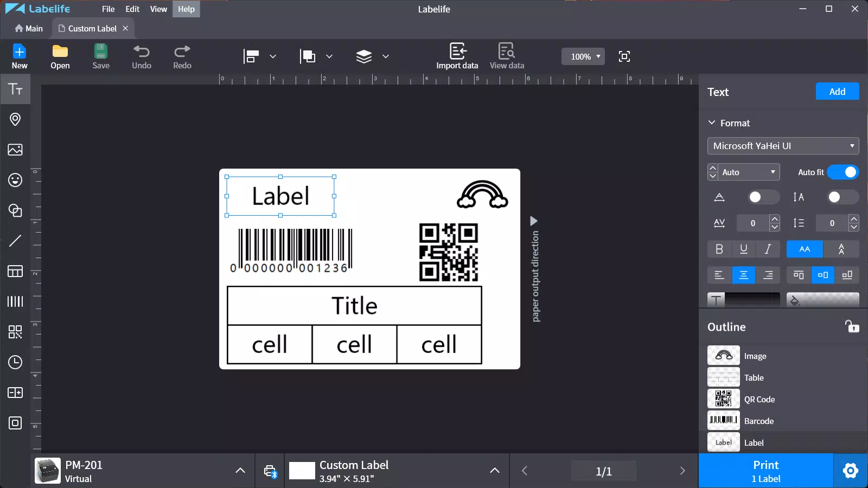
Task: Open the File menu
Action: pos(108,9)
